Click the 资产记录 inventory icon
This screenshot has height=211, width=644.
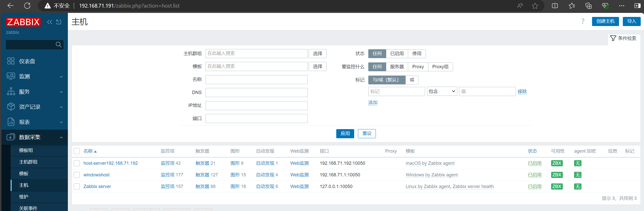11,106
